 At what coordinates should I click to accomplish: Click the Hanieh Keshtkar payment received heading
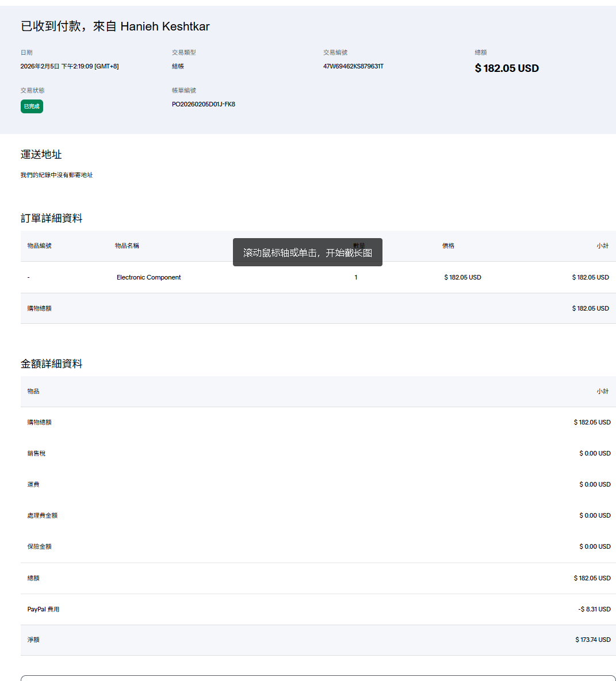[115, 26]
